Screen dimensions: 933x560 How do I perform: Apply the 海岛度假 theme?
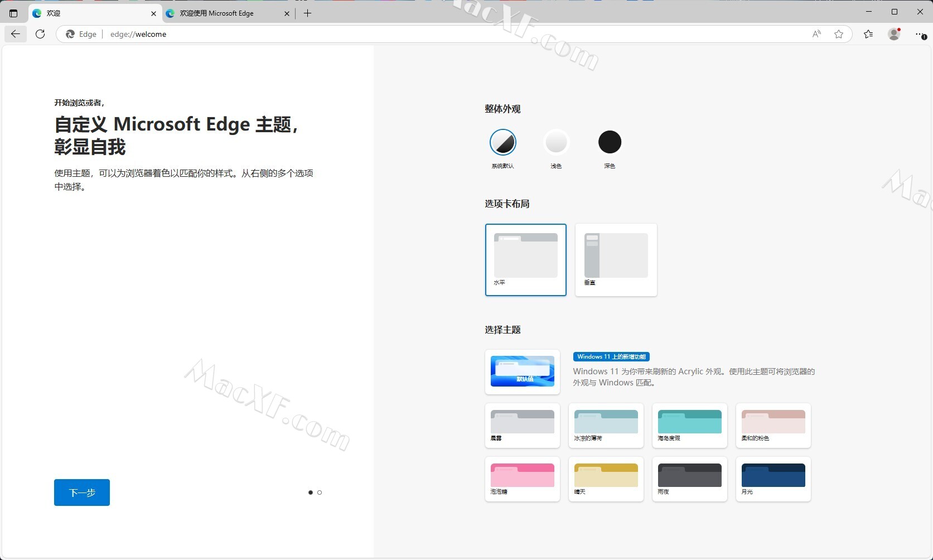(690, 426)
